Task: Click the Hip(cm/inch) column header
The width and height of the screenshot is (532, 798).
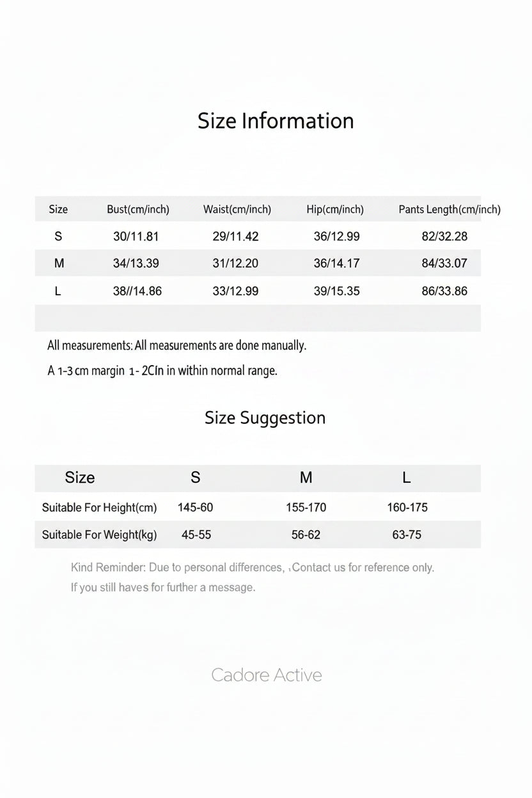Action: coord(335,209)
